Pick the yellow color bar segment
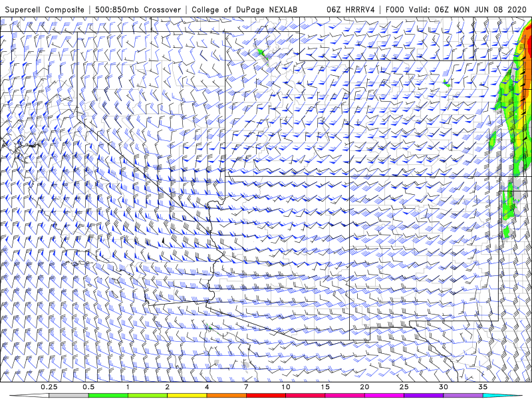This screenshot has height=399, width=532. coord(187,396)
